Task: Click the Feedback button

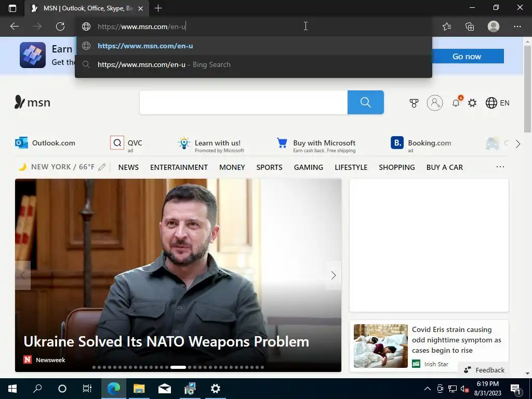Action: (484, 370)
